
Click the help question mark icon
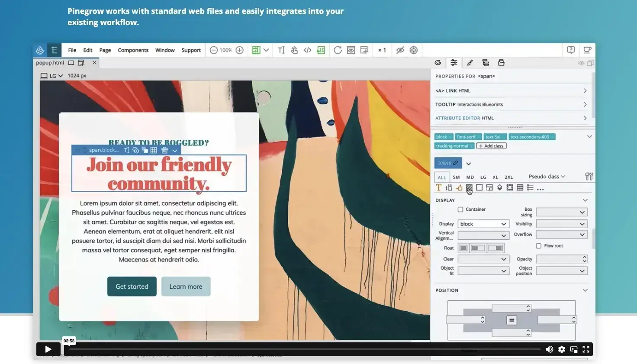[x=571, y=50]
